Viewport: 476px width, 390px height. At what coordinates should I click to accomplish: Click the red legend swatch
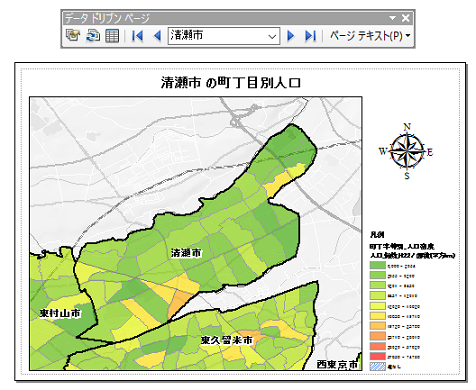pos(378,356)
